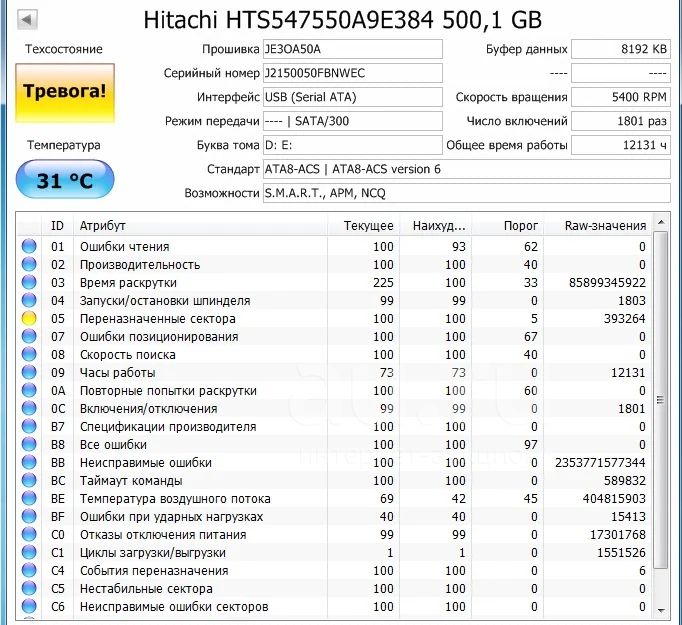Click the Интерфейс field USB (Serial ATA)
This screenshot has height=625, width=682.
coord(353,97)
